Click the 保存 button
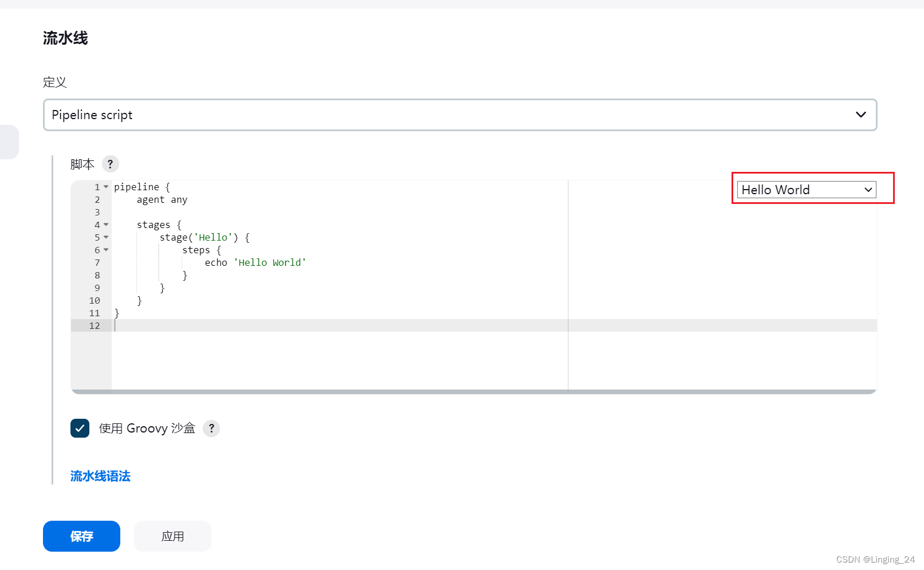This screenshot has height=570, width=924. point(81,536)
